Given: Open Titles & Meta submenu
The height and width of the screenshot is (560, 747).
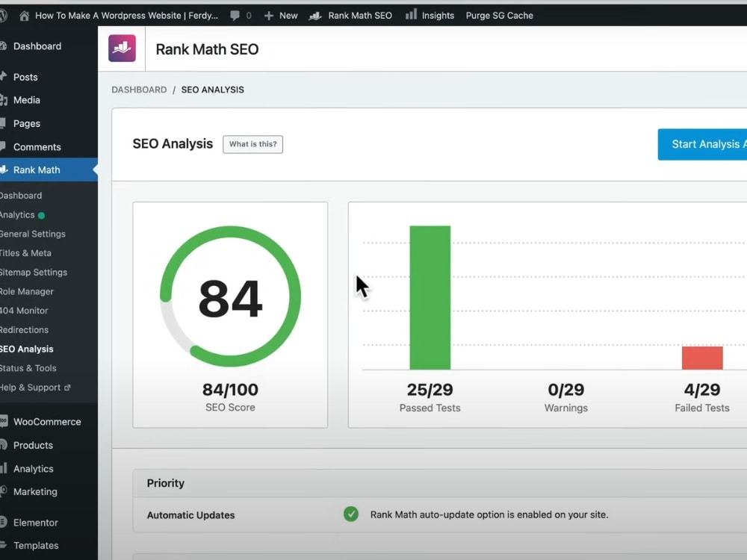Looking at the screenshot, I should point(25,253).
